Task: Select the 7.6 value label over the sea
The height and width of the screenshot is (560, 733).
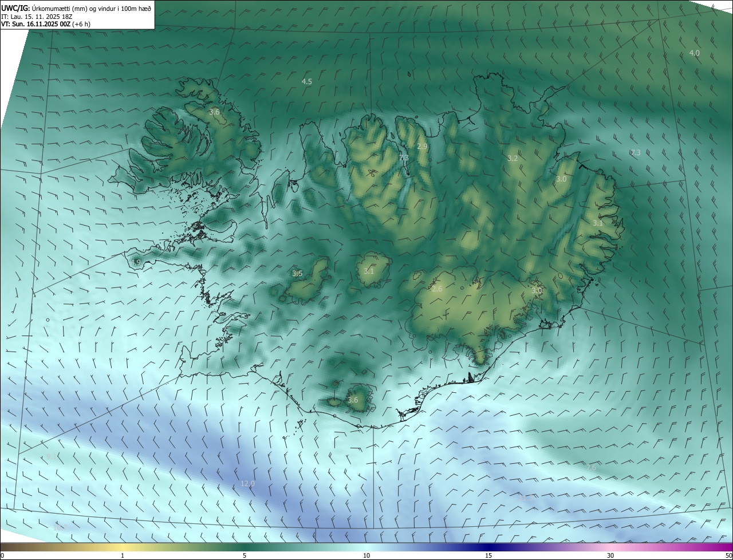Action: [591, 468]
